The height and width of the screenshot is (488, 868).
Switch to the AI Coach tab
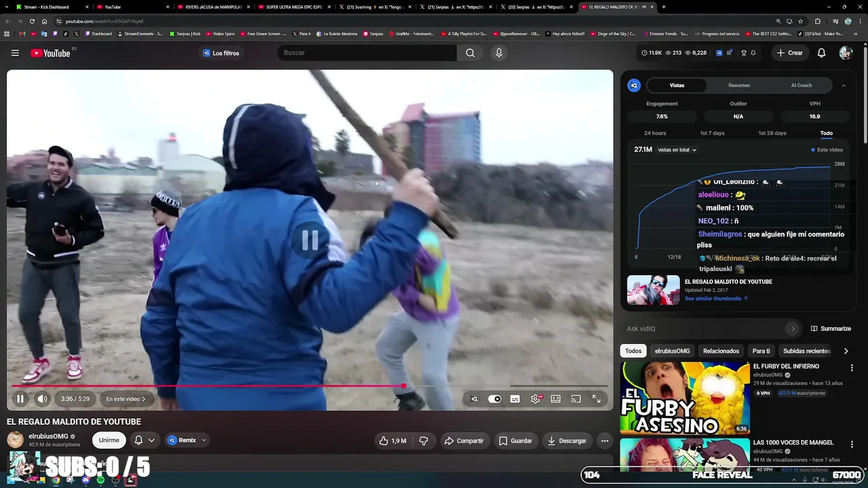802,85
